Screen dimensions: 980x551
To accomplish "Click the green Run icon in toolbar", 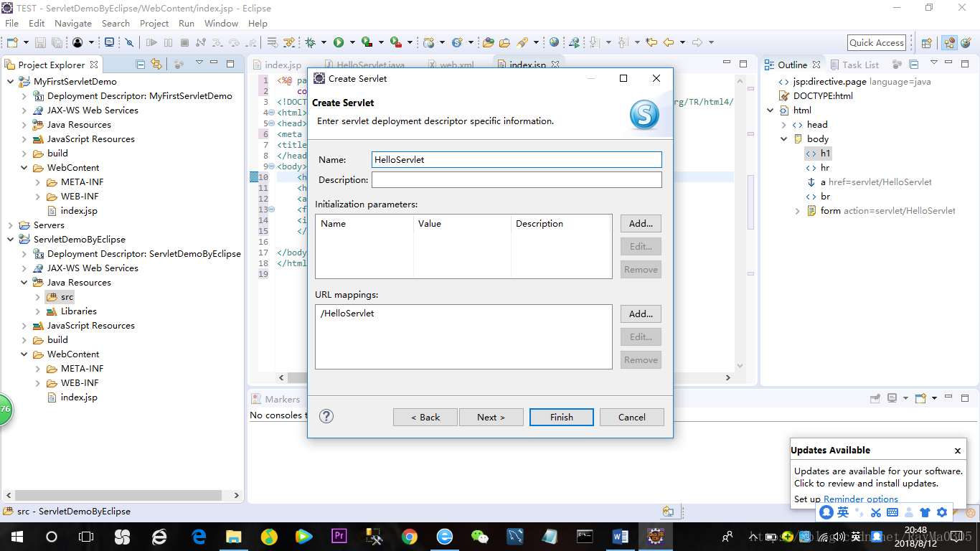I will 339,42.
